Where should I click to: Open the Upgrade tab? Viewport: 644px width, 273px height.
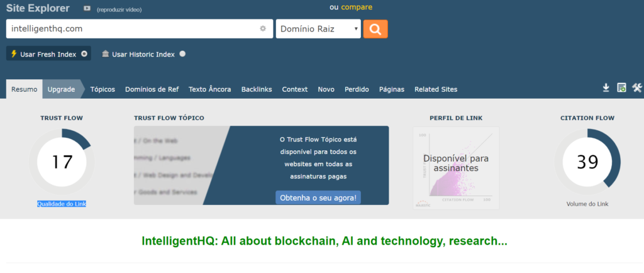61,89
